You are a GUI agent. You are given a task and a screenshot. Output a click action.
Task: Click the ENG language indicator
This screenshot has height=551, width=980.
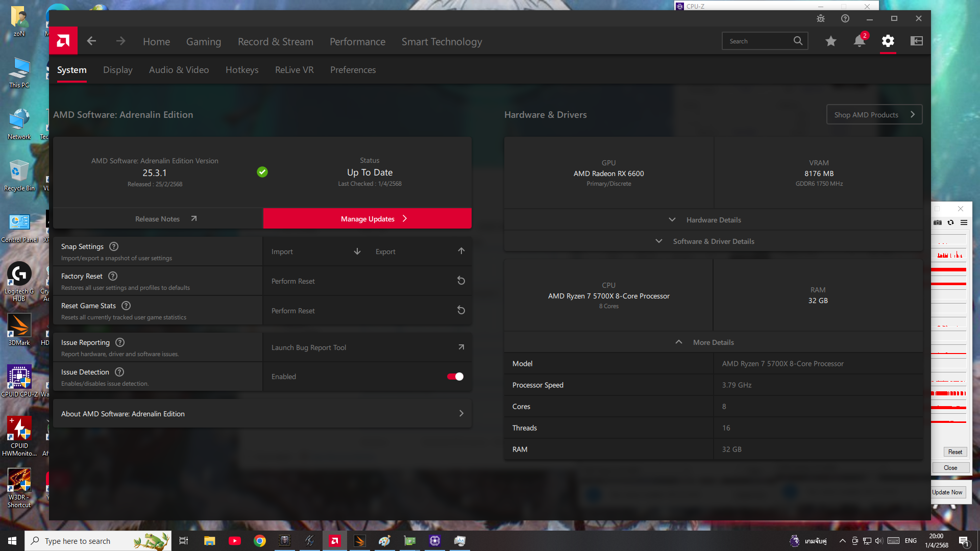click(911, 541)
